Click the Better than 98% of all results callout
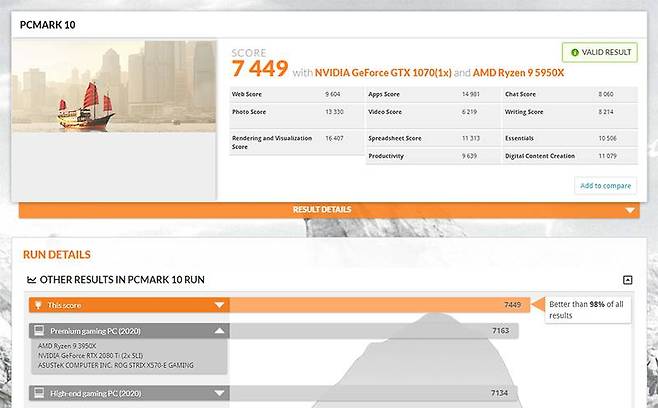Screen dimensions: 658x408 (x=588, y=309)
